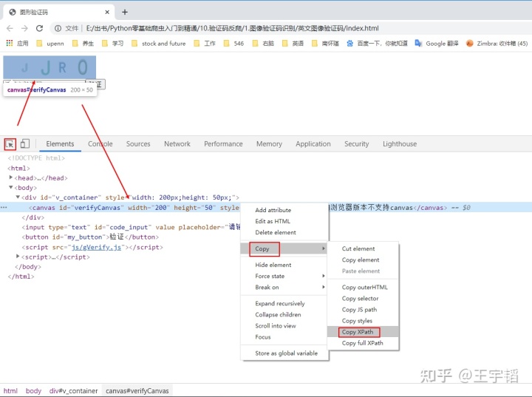Screen dimensions: 532x397
Task: Select Copy outerHTML
Action: click(365, 288)
